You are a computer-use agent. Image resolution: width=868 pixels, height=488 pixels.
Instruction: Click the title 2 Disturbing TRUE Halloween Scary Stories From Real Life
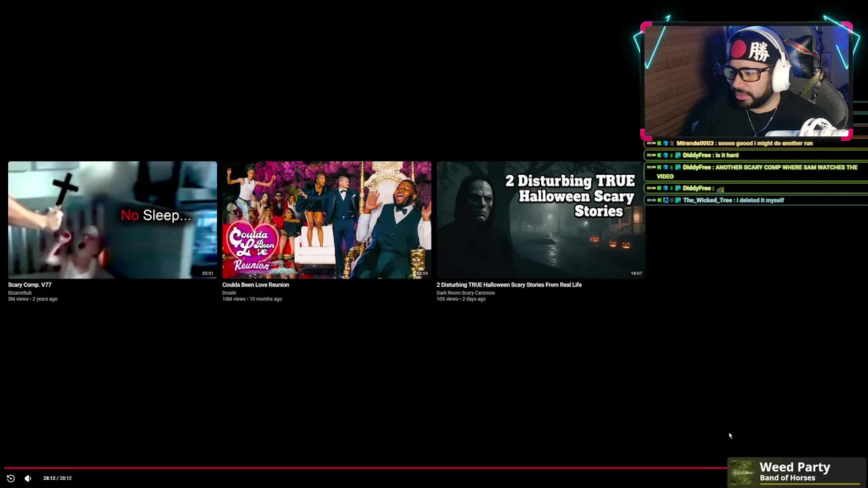(x=509, y=285)
